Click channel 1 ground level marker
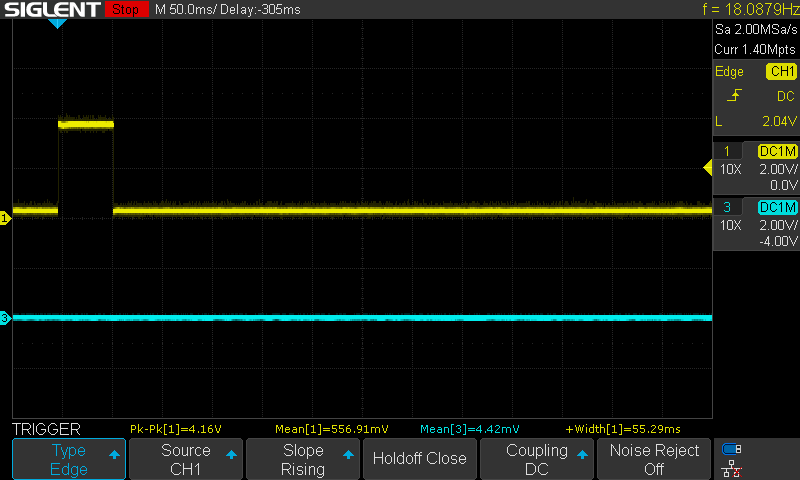This screenshot has width=800, height=480. pos(5,217)
